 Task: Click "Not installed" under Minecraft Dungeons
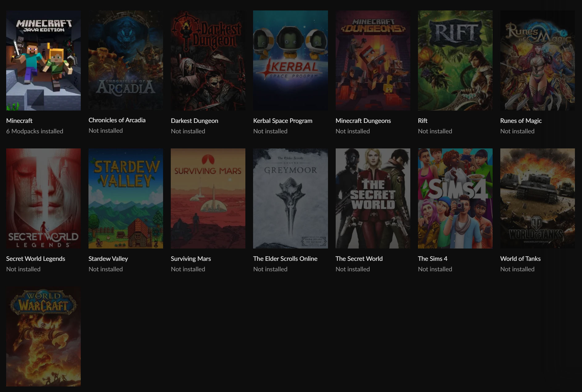pos(353,131)
